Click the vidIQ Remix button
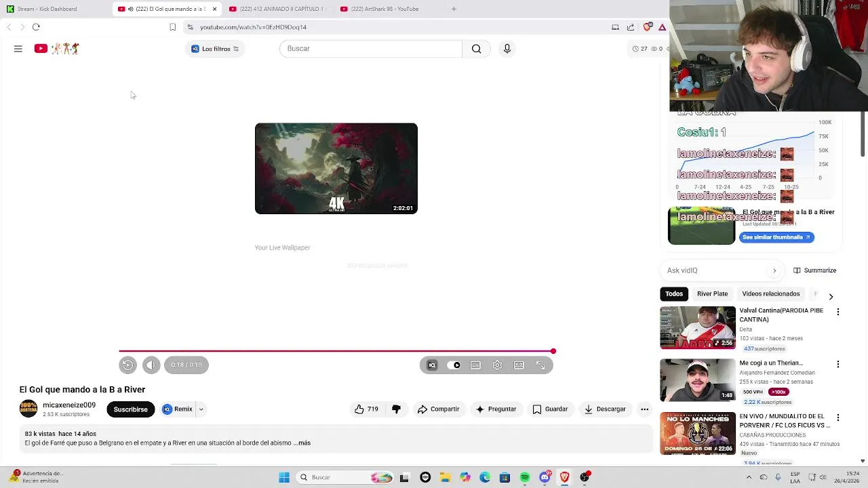 click(178, 409)
